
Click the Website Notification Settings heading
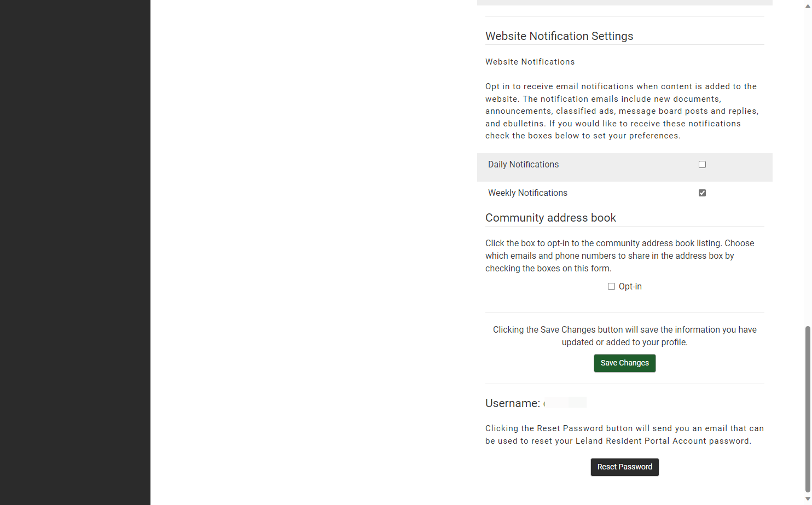point(559,36)
